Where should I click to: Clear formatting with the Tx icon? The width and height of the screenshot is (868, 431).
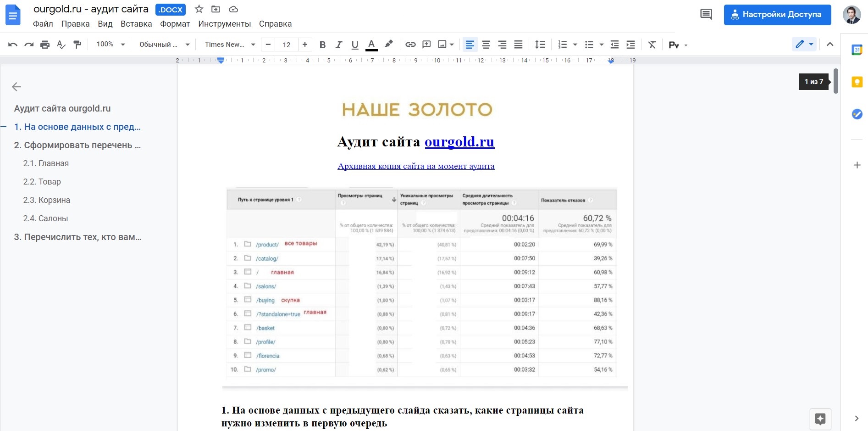(x=652, y=45)
